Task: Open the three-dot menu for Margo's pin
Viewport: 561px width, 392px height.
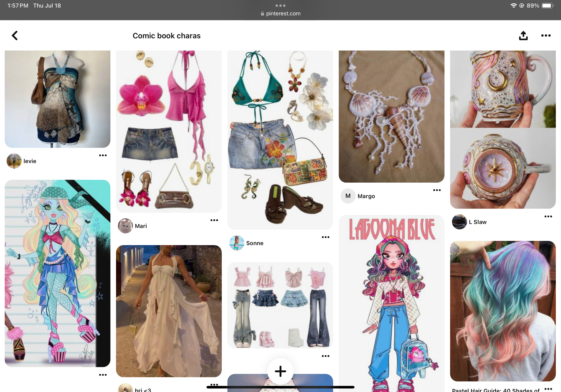Action: [437, 190]
